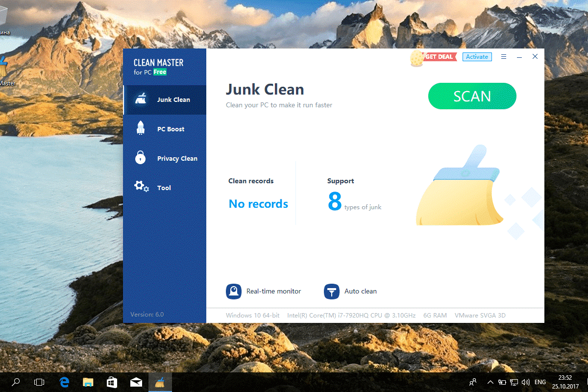Click the GET DEAL promotional banner

(x=438, y=57)
